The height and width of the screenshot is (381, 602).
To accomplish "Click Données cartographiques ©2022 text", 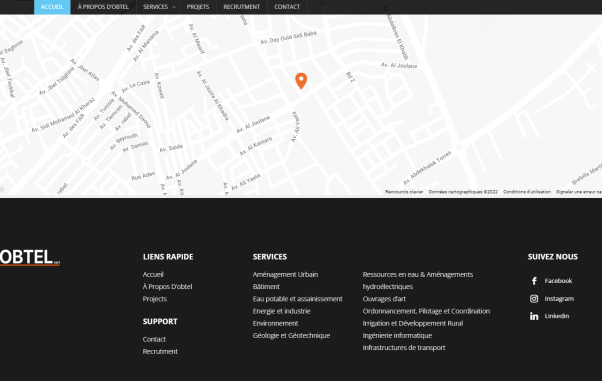I will pos(463,192).
